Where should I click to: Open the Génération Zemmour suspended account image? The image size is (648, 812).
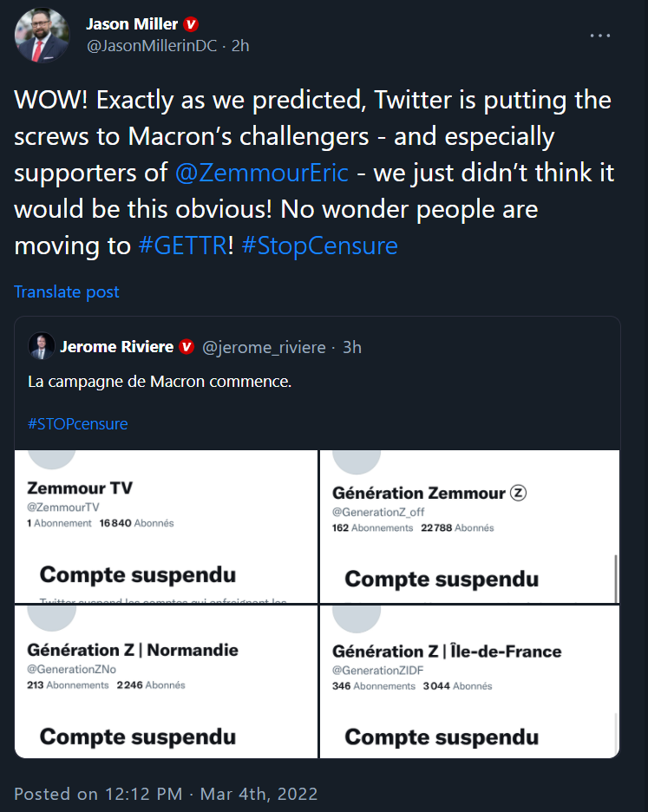tap(469, 526)
